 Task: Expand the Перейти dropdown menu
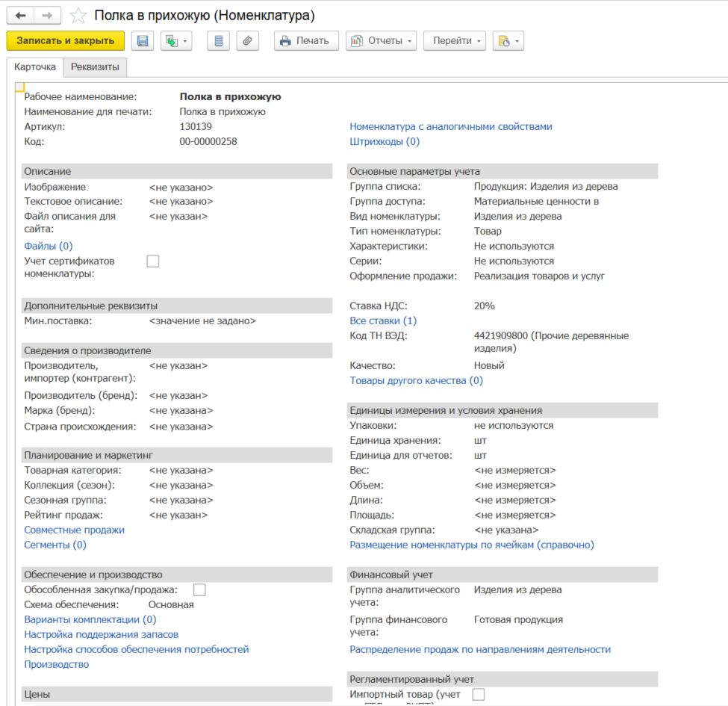tap(455, 41)
